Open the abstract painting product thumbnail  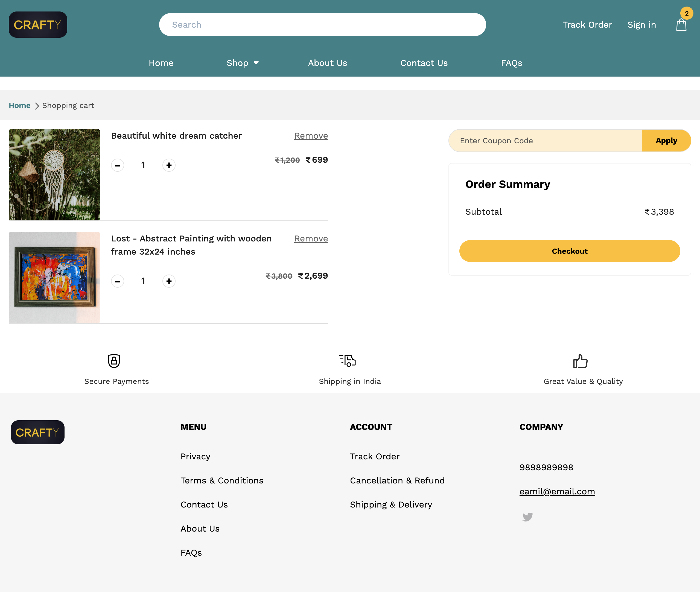54,278
